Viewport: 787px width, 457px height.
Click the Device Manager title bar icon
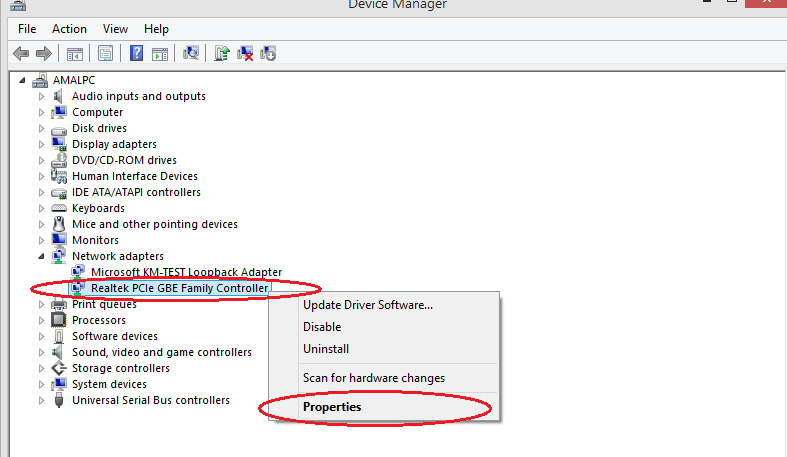pos(18,5)
